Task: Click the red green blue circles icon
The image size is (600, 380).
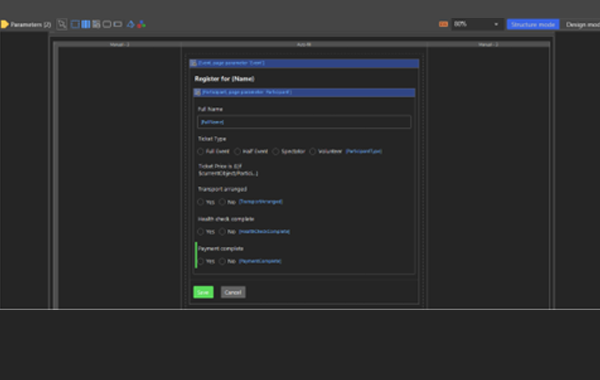Action: [141, 24]
